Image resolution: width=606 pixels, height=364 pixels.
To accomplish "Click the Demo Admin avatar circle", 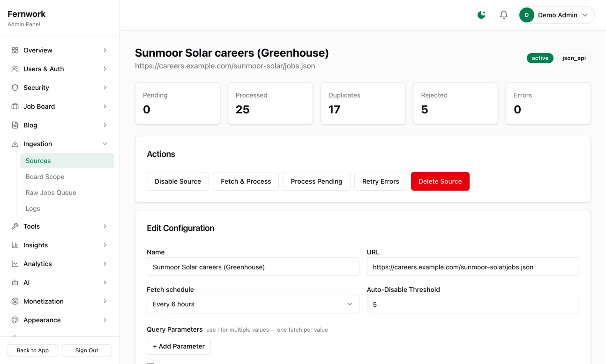I will point(527,15).
